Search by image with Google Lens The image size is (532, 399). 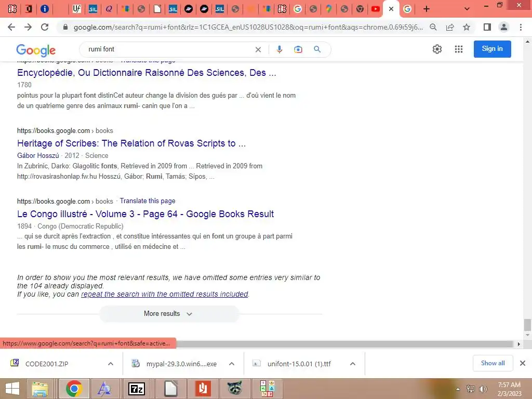pyautogui.click(x=298, y=49)
